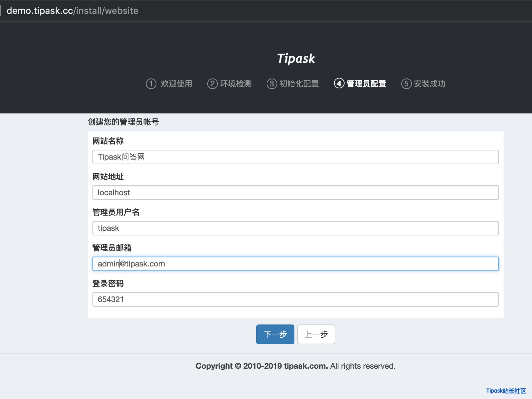This screenshot has width=532, height=399.
Task: Select step 4 管理员配置
Action: coord(360,84)
